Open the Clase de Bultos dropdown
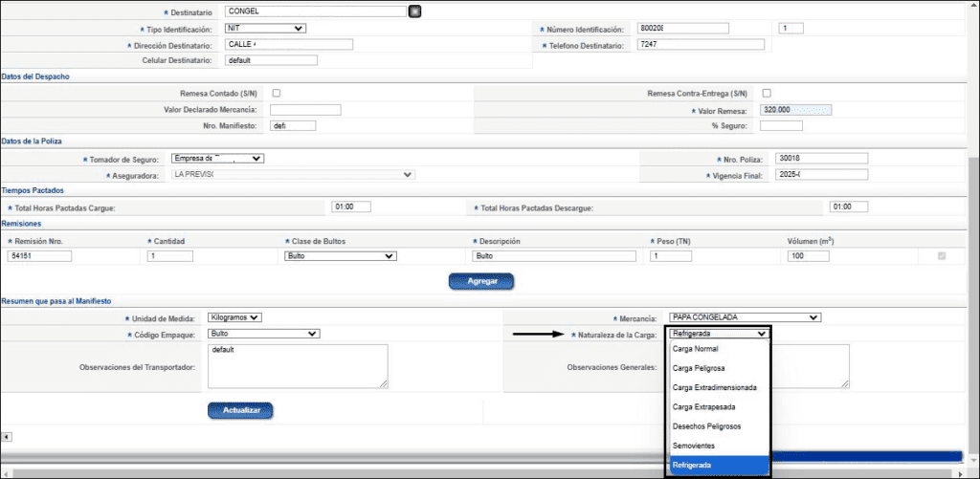The height and width of the screenshot is (479, 980). pyautogui.click(x=341, y=256)
